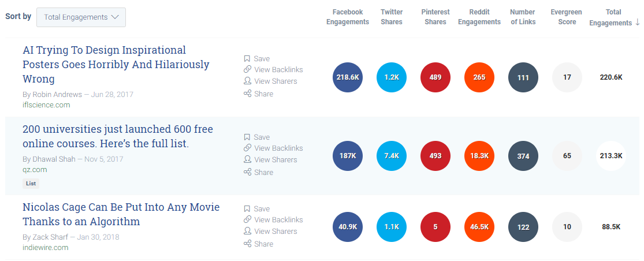Sort by Facebook Engagements column header
Viewport: 644px width, 261px height.
pyautogui.click(x=347, y=17)
